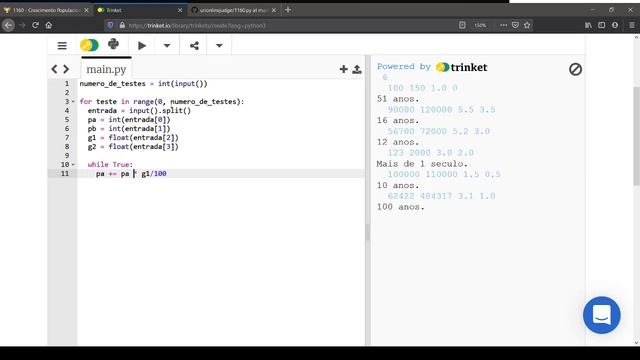Go to previous file with left chevron
Image resolution: width=640 pixels, height=360 pixels.
tap(54, 69)
